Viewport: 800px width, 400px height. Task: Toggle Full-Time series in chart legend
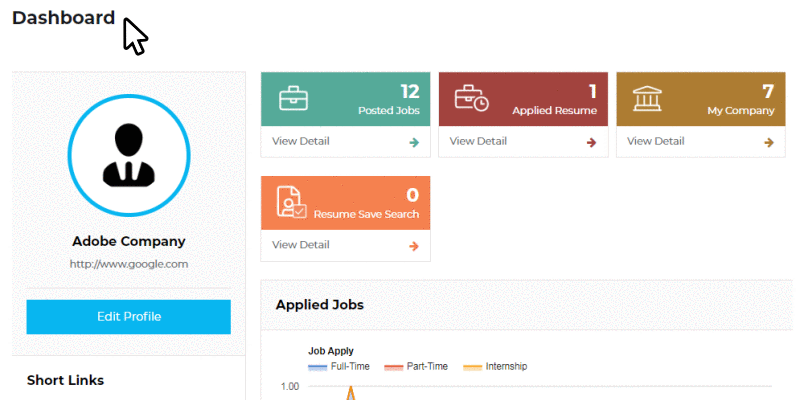click(x=339, y=366)
